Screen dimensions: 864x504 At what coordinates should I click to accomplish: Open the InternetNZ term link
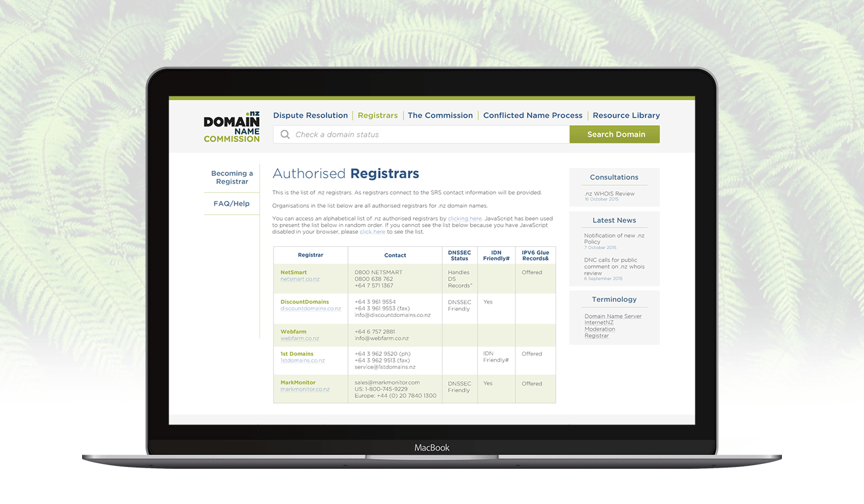(599, 323)
